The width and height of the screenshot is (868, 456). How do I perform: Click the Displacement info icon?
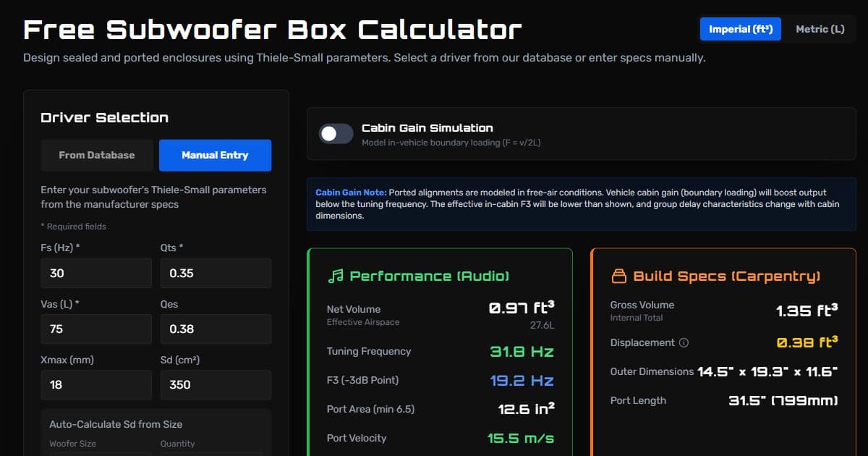click(x=684, y=343)
